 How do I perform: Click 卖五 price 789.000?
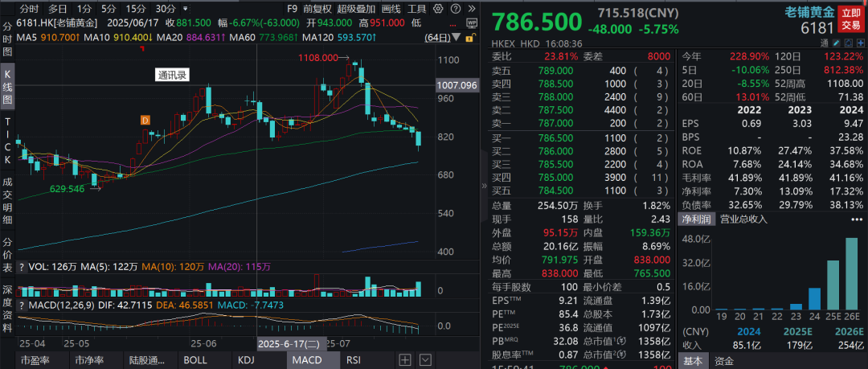pos(556,71)
